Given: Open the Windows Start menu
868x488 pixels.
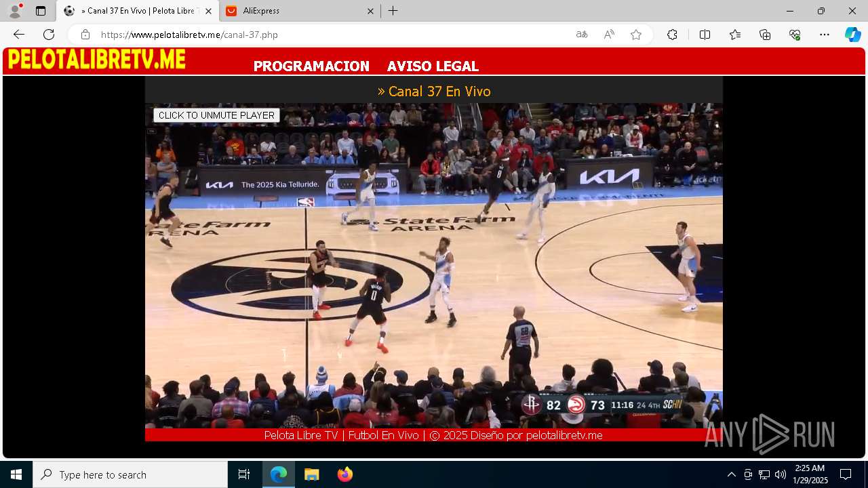Looking at the screenshot, I should click(x=16, y=474).
